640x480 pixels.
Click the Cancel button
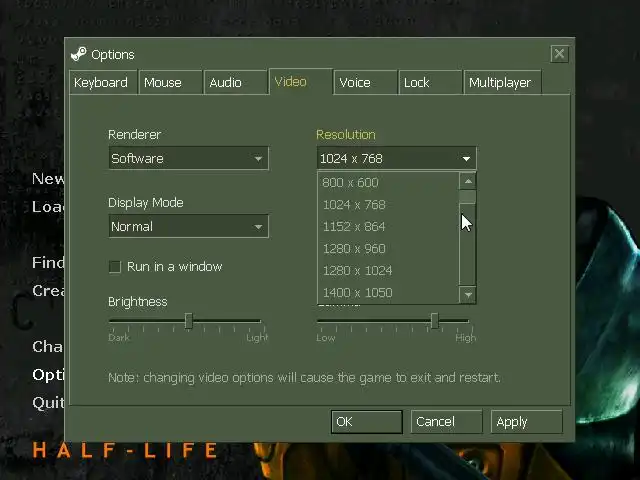(x=447, y=422)
